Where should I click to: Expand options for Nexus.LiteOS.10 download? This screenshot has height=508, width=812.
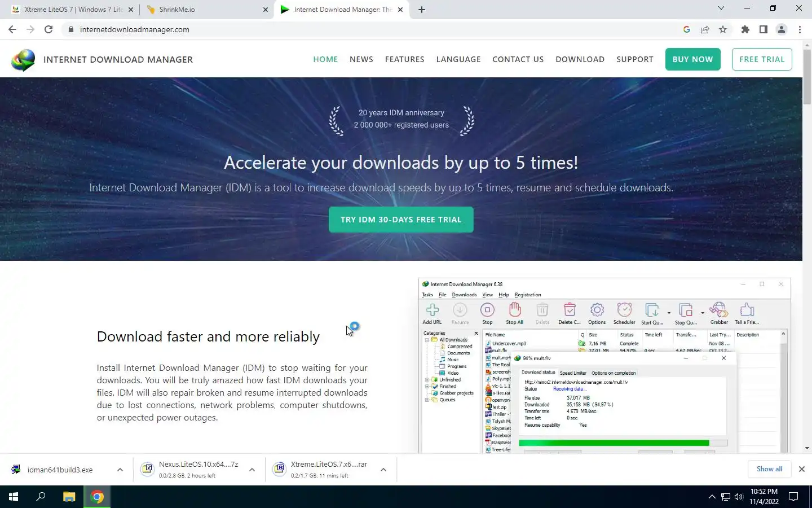252,470
